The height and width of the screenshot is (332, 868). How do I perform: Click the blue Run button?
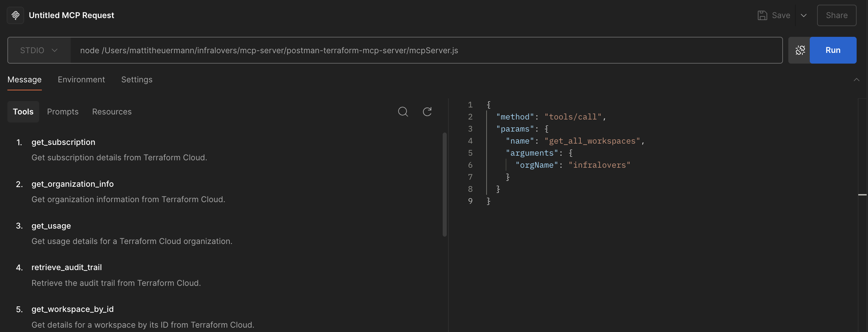[833, 50]
